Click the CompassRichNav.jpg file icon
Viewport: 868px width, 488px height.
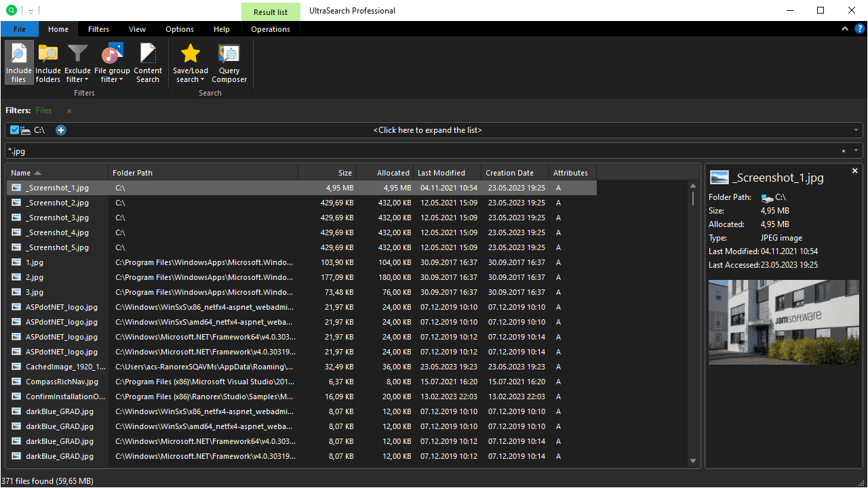coord(16,382)
